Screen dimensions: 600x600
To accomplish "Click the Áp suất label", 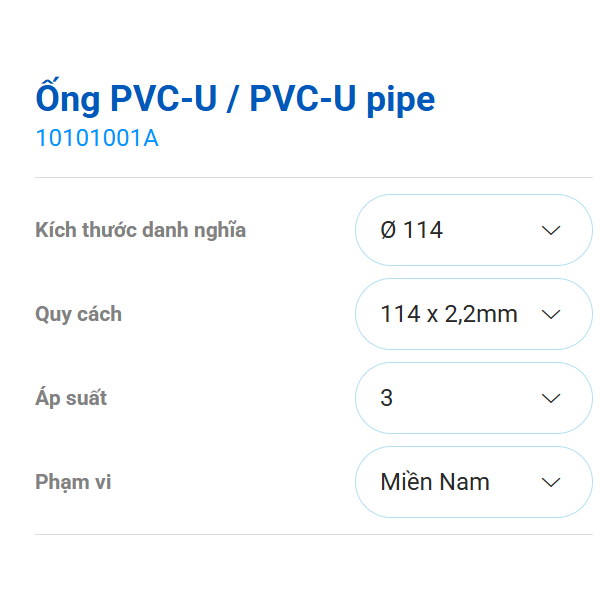I will click(71, 399).
